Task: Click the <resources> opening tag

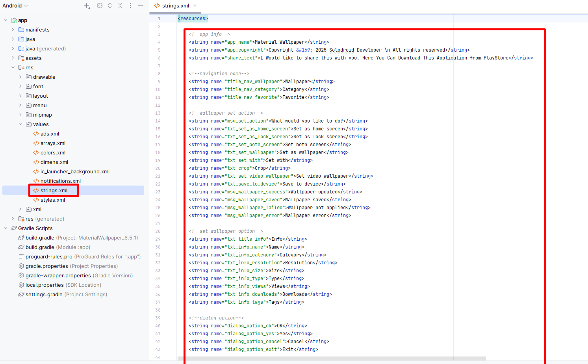Action: 193,19
